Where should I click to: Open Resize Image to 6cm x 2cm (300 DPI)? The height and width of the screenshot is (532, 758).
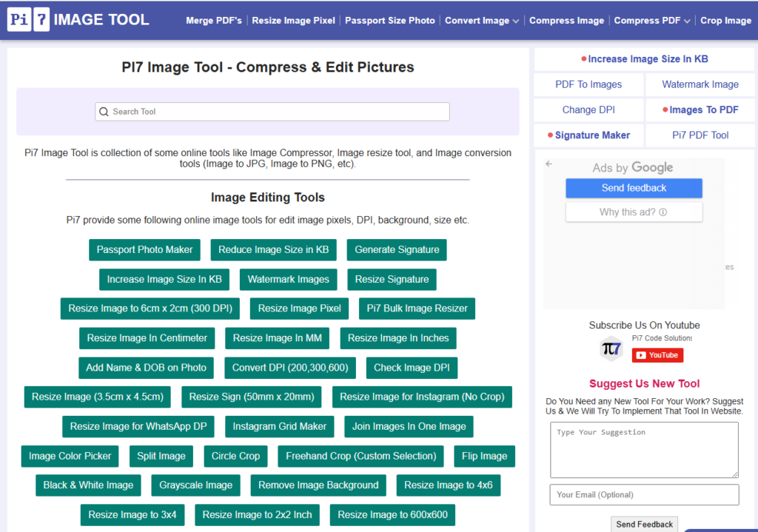point(150,309)
